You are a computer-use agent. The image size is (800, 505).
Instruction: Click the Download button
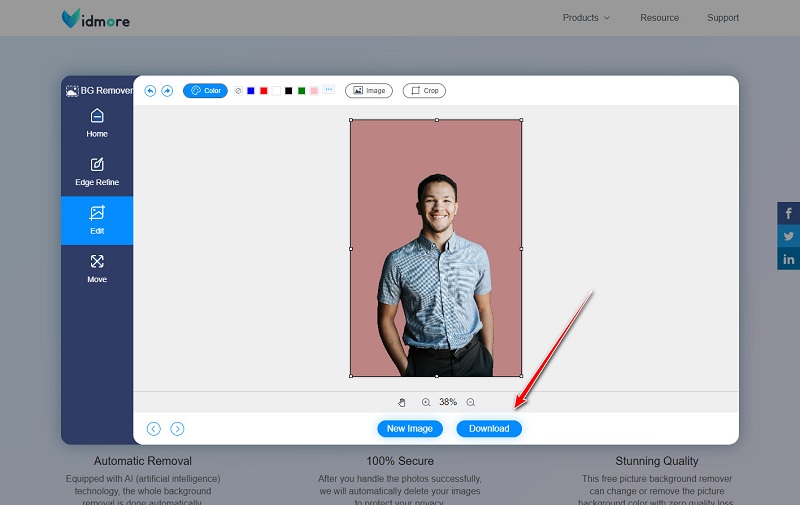[489, 429]
